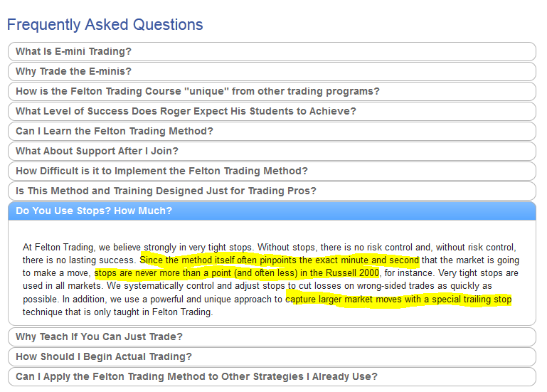547x392 pixels.
Task: Open 'How Should I Begin Actual Trading?' question
Action: tap(272, 356)
